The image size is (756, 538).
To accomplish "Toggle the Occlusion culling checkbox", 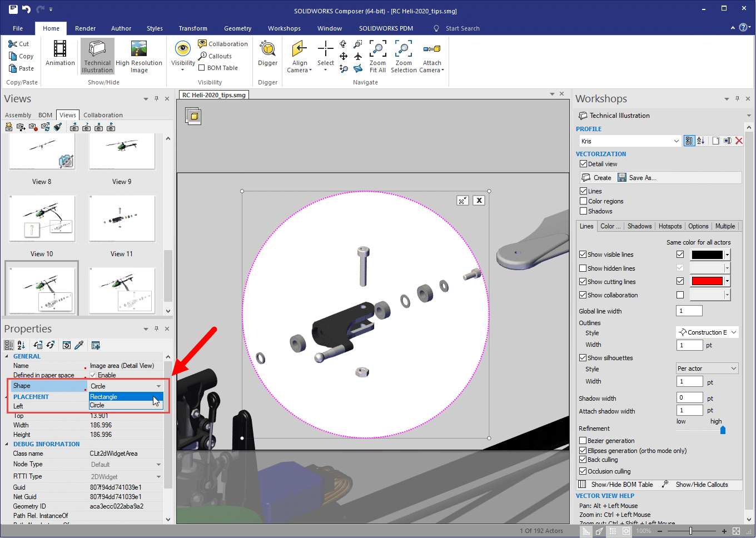I will tap(583, 471).
